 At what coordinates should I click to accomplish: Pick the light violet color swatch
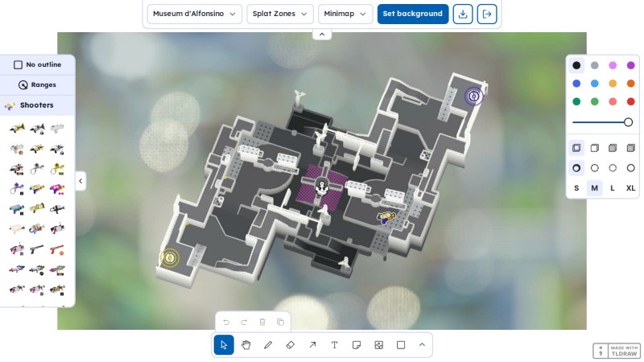pyautogui.click(x=613, y=65)
